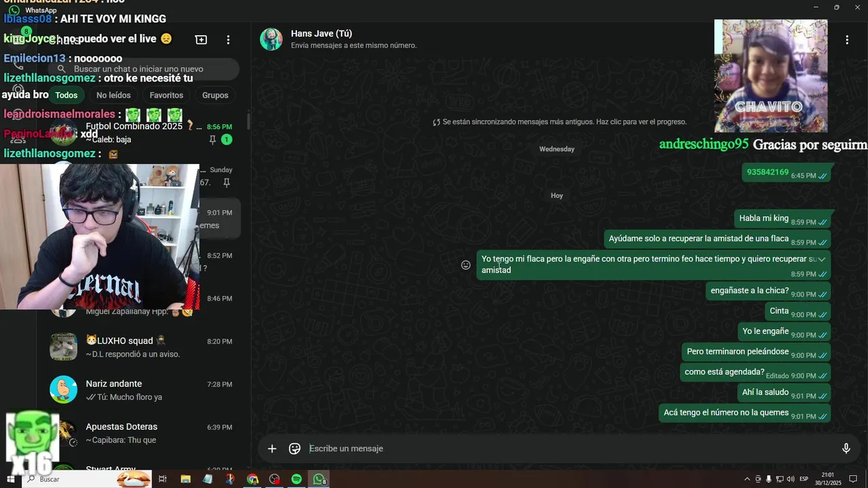Click the 935842169 phone number message
The height and width of the screenshot is (488, 868).
pyautogui.click(x=787, y=173)
